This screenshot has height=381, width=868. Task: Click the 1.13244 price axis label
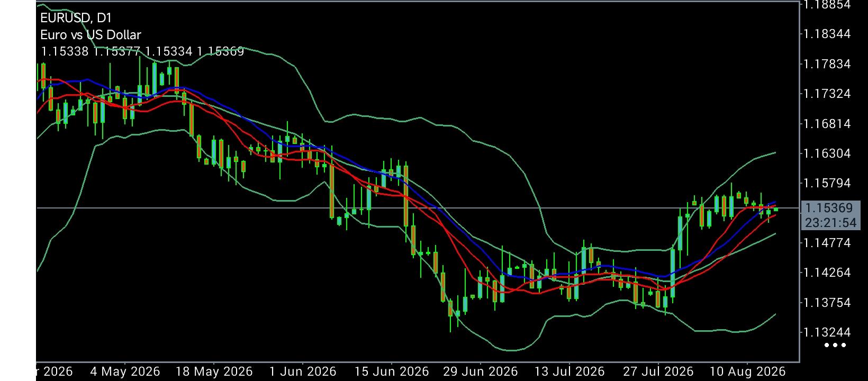pyautogui.click(x=827, y=332)
